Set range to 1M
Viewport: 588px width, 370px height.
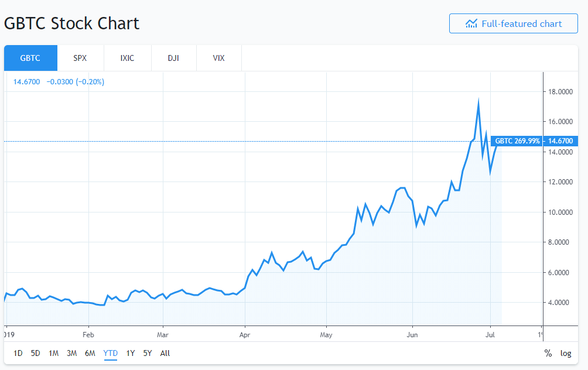coord(54,353)
